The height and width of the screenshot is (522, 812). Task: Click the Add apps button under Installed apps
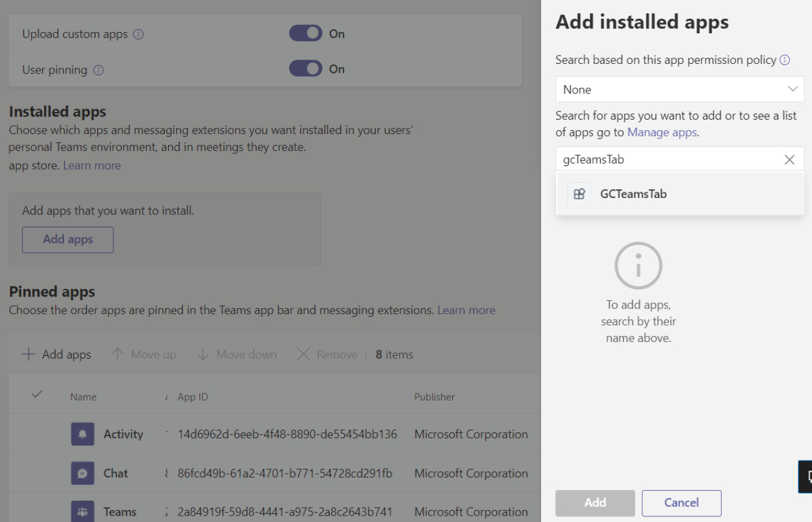(x=68, y=239)
